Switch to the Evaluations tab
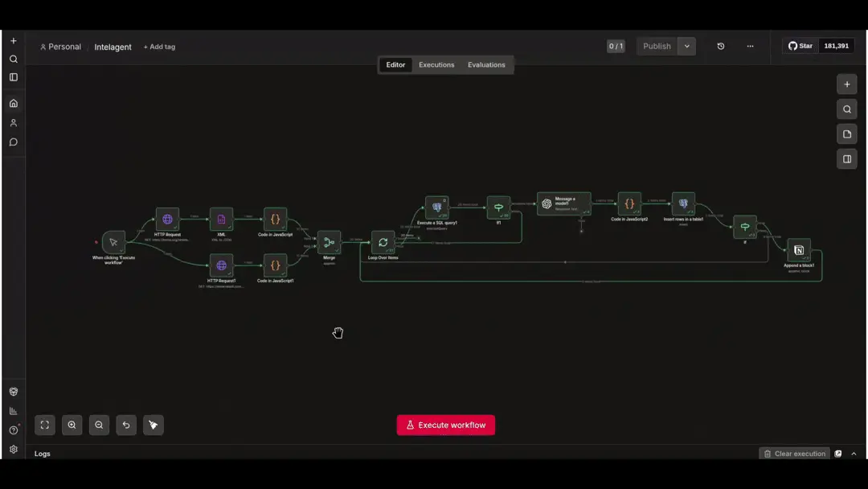Viewport: 868px width, 489px height. [x=486, y=65]
